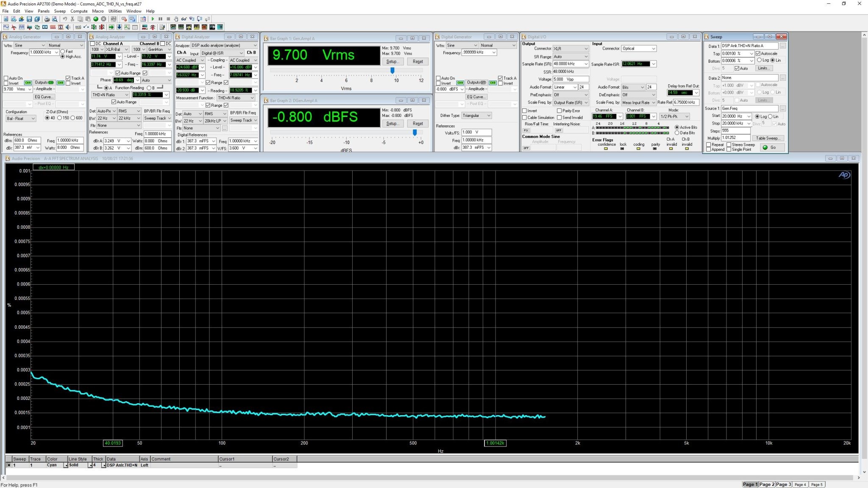Screen dimensions: 868x488
Task: Click the Sweep panel Data 1 browse button
Action: (783, 46)
